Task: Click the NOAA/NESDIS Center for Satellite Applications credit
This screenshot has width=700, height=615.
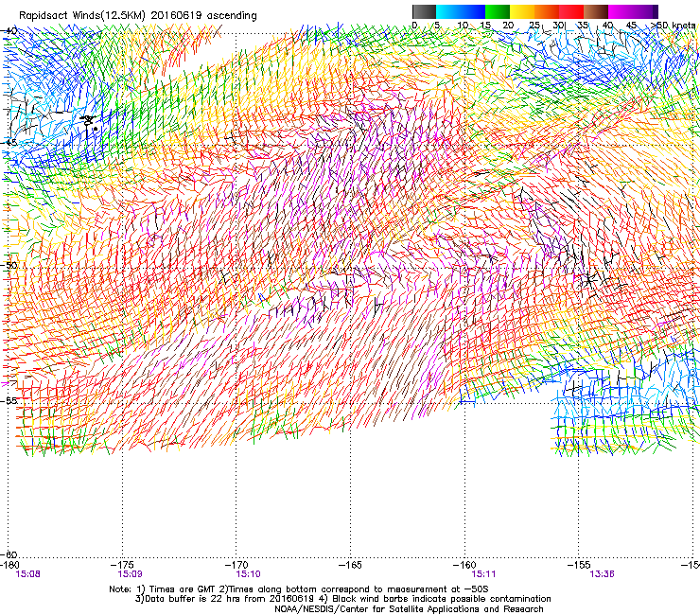Action: pos(409,609)
